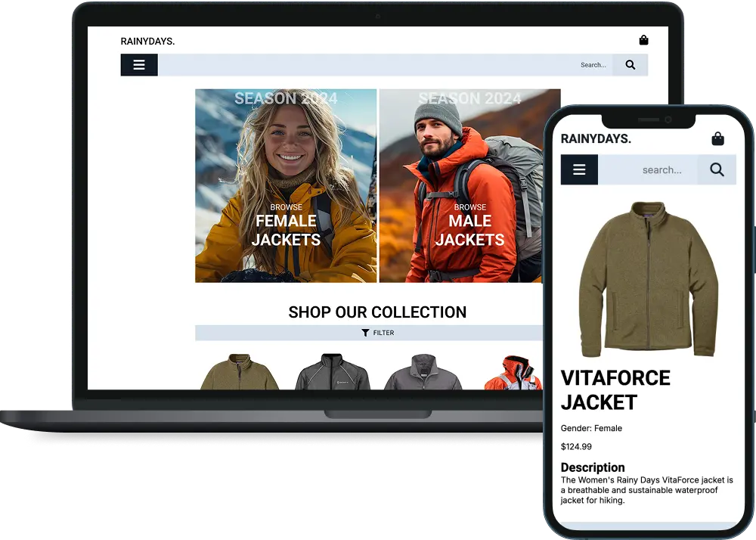The width and height of the screenshot is (756, 540).
Task: Select the SHOP OUR COLLECTION heading
Action: click(x=378, y=312)
